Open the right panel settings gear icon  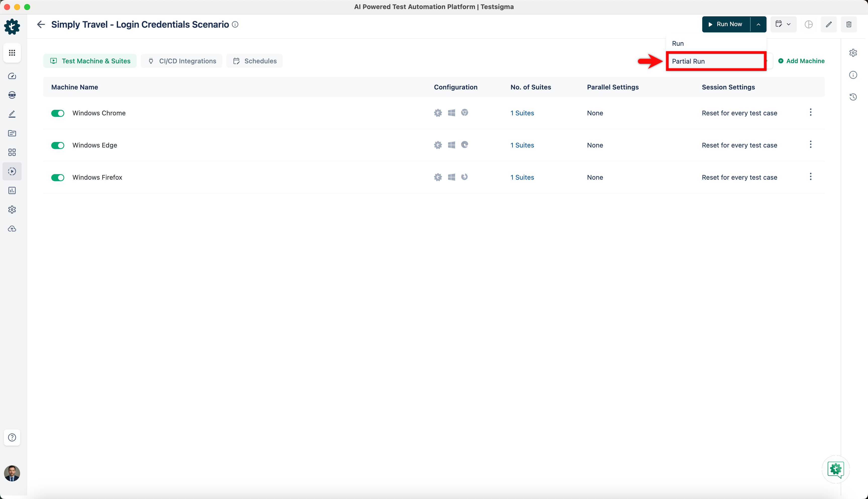coord(853,53)
